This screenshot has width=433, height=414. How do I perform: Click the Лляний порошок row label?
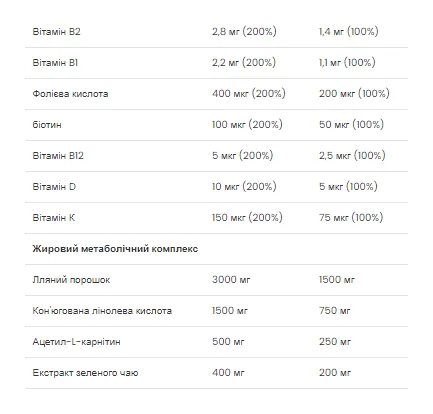tap(71, 280)
